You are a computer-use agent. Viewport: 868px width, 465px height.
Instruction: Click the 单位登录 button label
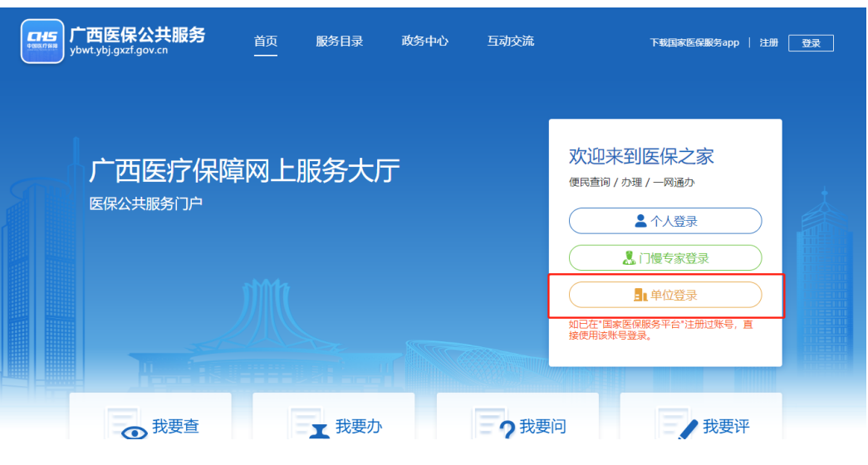click(674, 295)
